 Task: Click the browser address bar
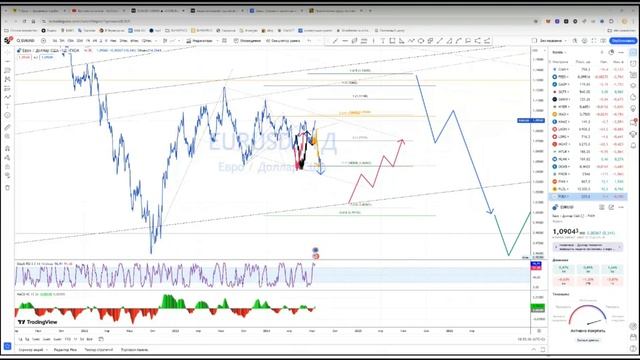pyautogui.click(x=286, y=21)
